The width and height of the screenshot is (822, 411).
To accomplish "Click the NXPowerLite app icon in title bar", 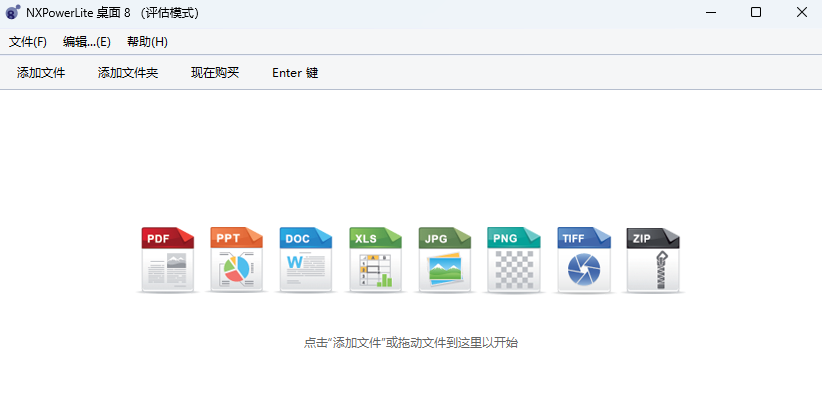I will click(13, 13).
